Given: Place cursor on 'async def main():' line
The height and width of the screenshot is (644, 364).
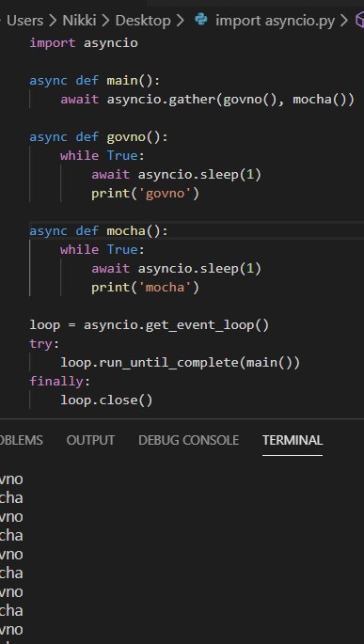Looking at the screenshot, I should [x=94, y=81].
